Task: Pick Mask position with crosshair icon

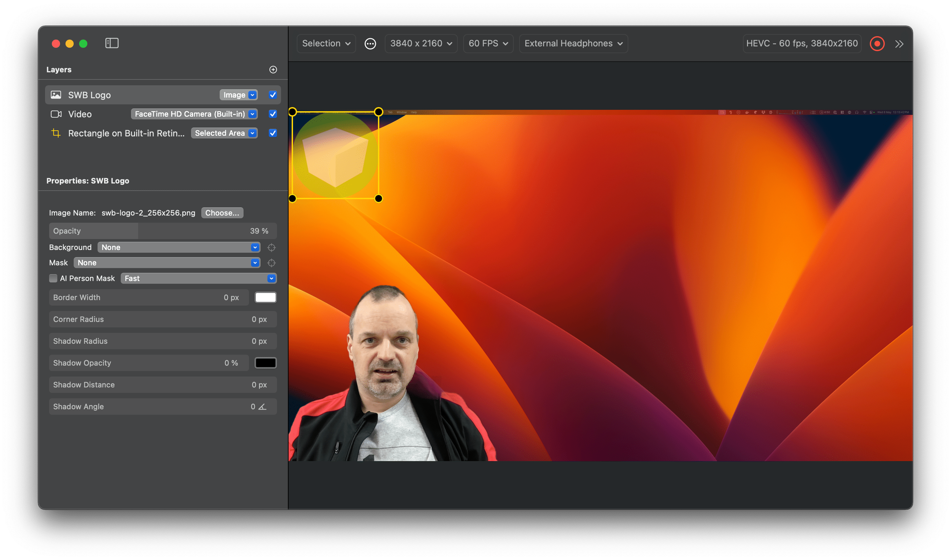Action: click(271, 263)
